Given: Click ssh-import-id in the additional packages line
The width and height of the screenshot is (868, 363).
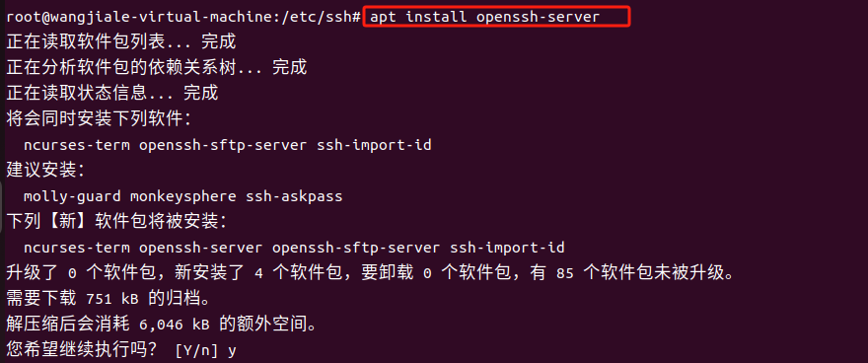Looking at the screenshot, I should tap(374, 146).
